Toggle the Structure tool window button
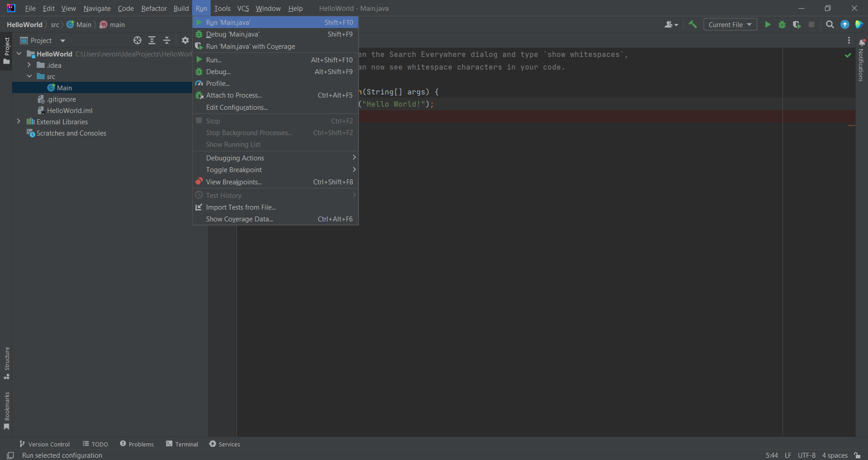 [x=6, y=363]
